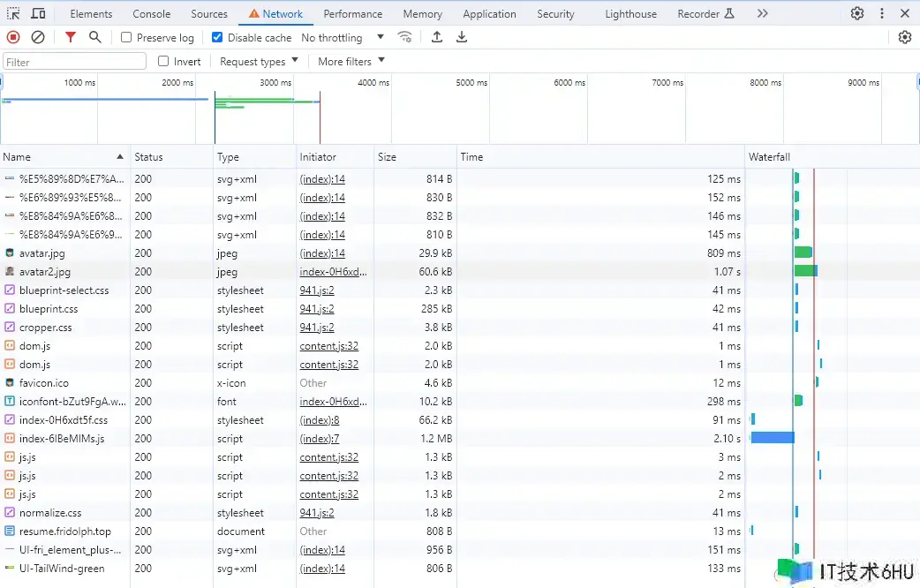Viewport: 920px width, 588px height.
Task: Open the More filters dropdown
Action: pos(351,62)
